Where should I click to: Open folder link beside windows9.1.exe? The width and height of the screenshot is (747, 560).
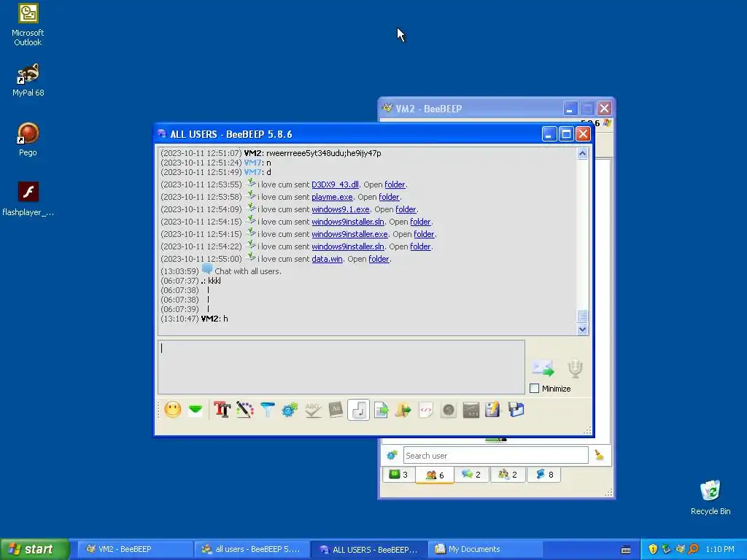pyautogui.click(x=406, y=209)
